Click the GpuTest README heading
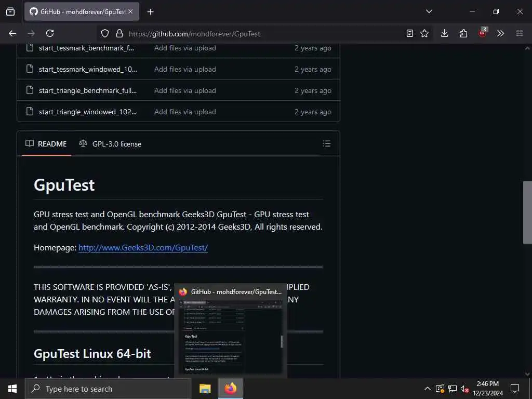The width and height of the screenshot is (532, 399). coord(64,185)
